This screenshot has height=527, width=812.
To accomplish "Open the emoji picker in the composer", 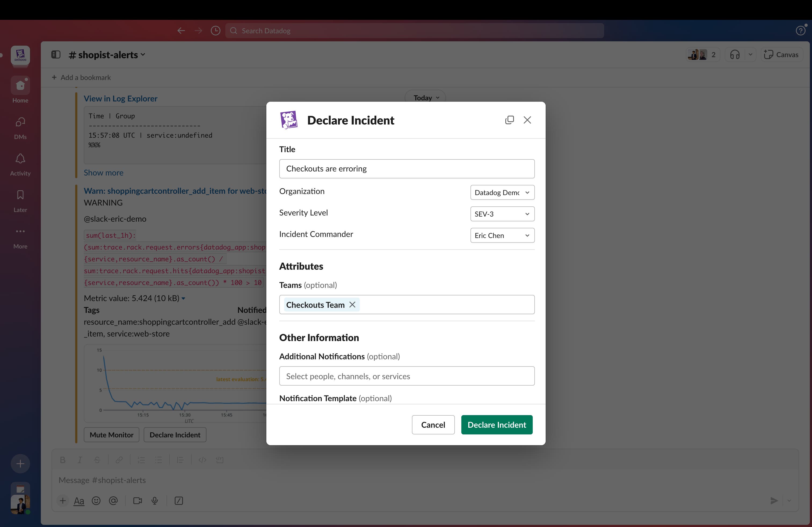I will pyautogui.click(x=96, y=501).
